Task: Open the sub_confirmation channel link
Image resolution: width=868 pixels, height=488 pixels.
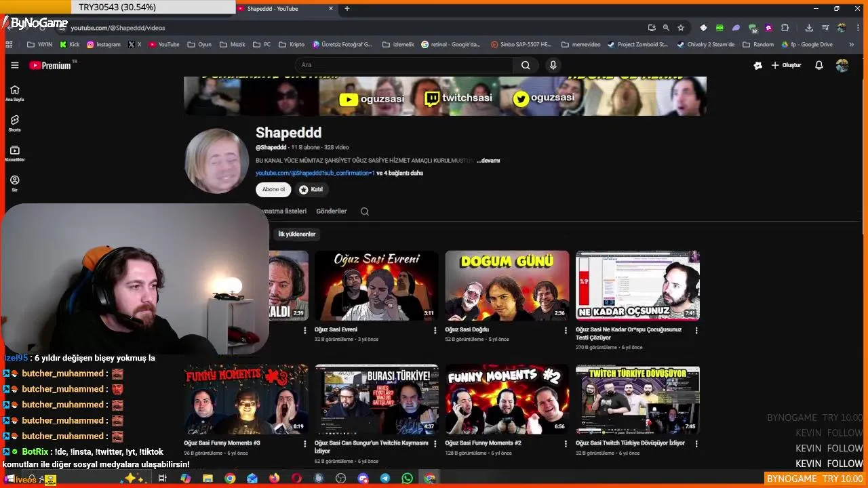Action: click(315, 173)
